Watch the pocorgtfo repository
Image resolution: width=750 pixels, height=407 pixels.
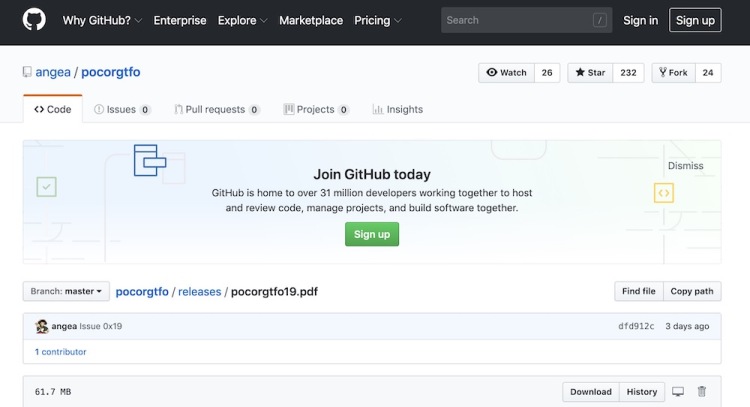pos(507,73)
